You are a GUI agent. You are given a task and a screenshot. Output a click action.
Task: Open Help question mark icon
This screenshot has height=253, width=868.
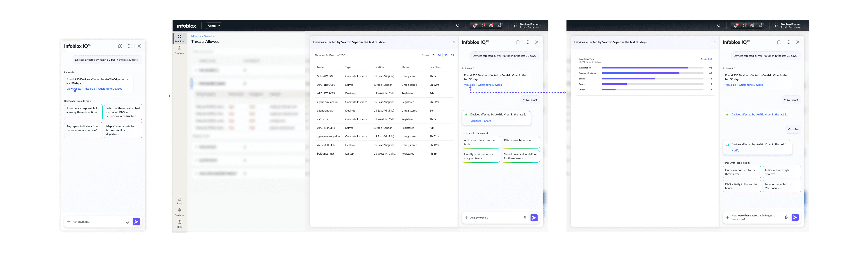tap(179, 222)
